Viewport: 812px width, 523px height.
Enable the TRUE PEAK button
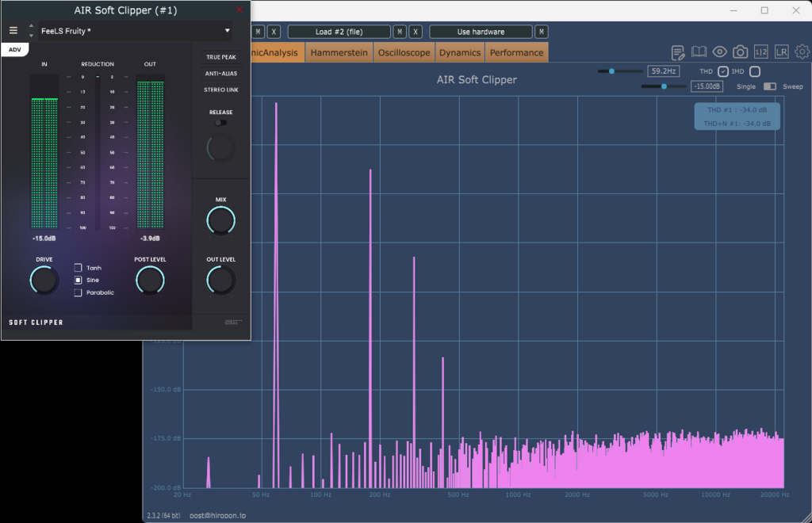(221, 57)
